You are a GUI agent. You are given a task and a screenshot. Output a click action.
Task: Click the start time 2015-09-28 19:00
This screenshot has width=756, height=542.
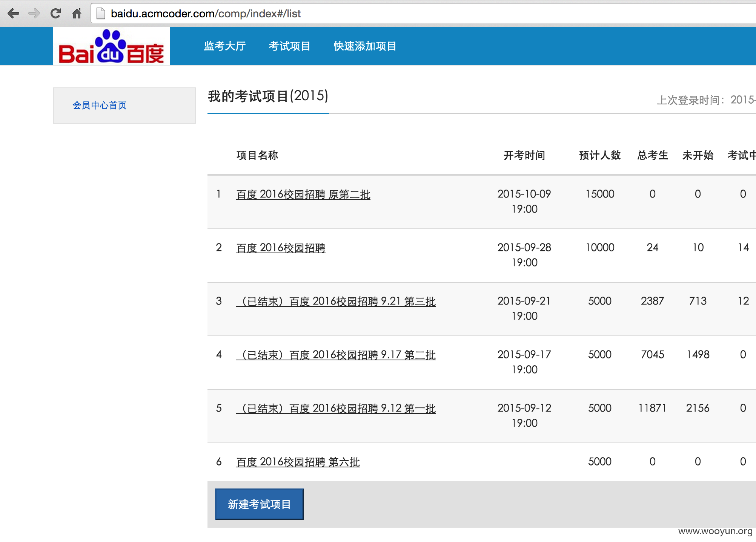[x=524, y=255]
